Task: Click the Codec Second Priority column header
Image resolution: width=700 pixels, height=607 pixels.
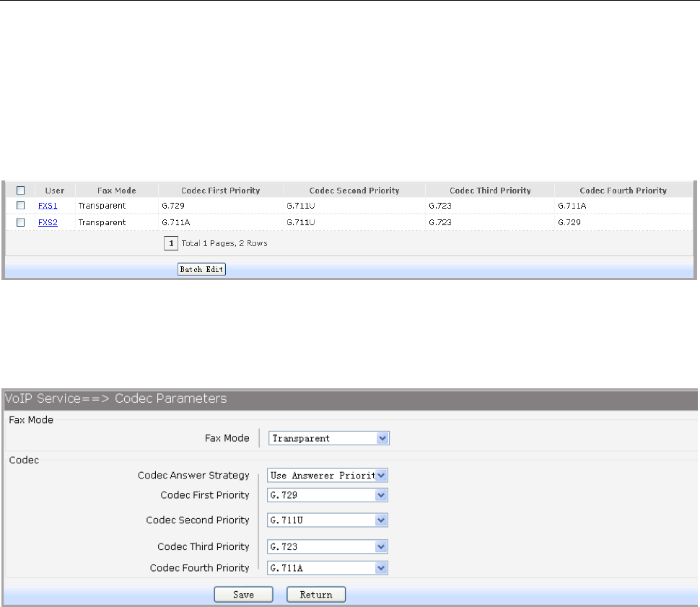Action: click(354, 191)
